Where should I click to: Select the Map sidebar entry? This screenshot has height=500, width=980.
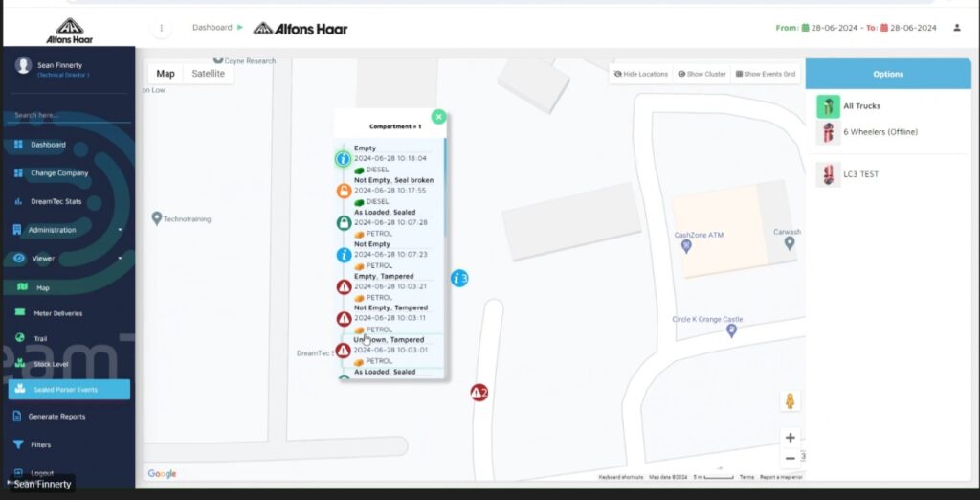(42, 288)
